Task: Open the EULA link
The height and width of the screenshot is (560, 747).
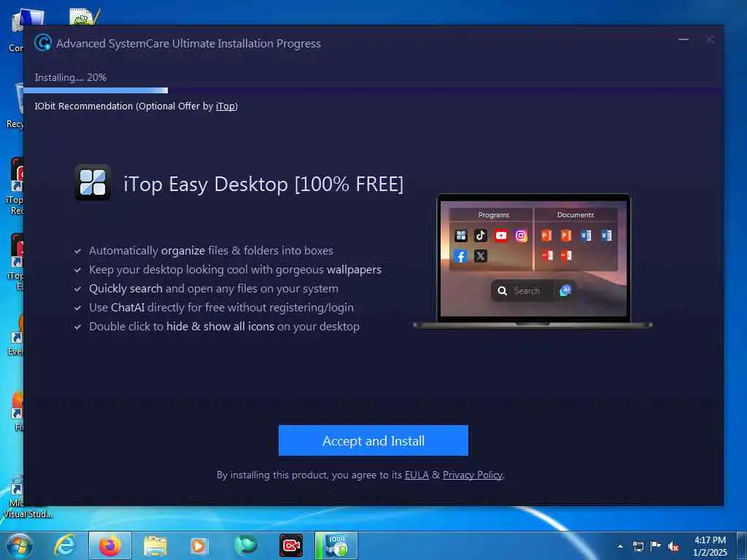Action: point(417,475)
